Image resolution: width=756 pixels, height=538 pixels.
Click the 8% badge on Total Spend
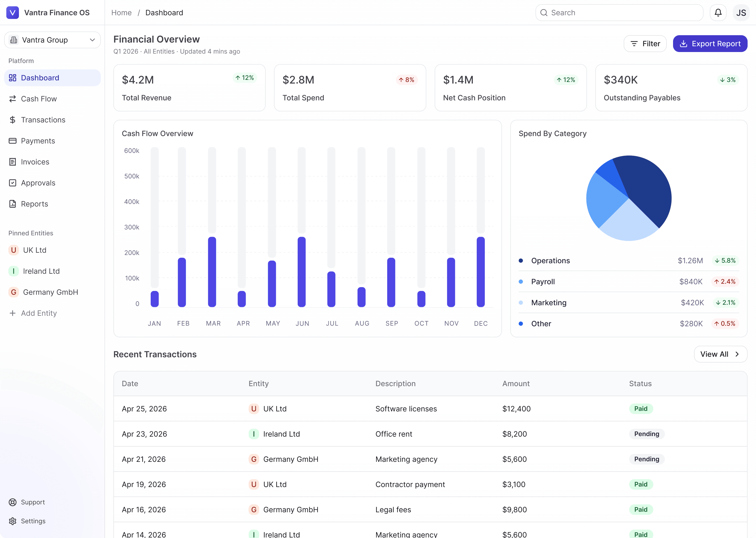coord(406,80)
